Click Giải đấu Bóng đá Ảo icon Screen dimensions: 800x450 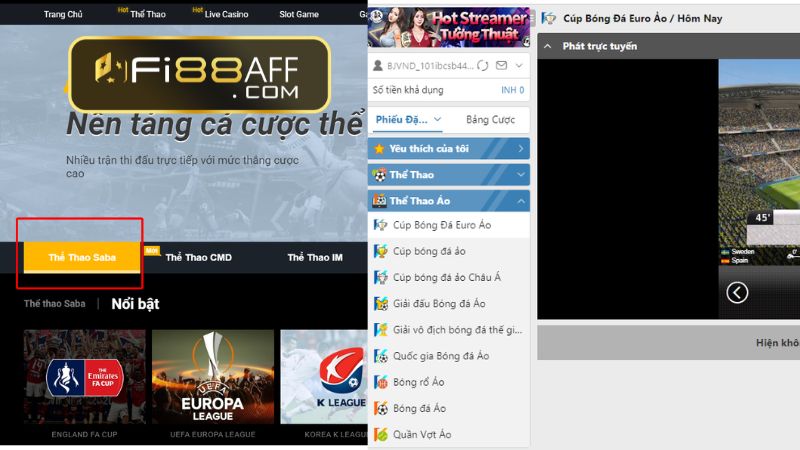tap(381, 304)
